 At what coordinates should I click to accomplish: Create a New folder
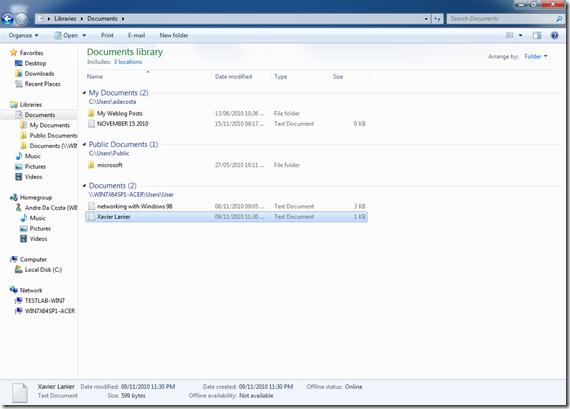pos(174,35)
